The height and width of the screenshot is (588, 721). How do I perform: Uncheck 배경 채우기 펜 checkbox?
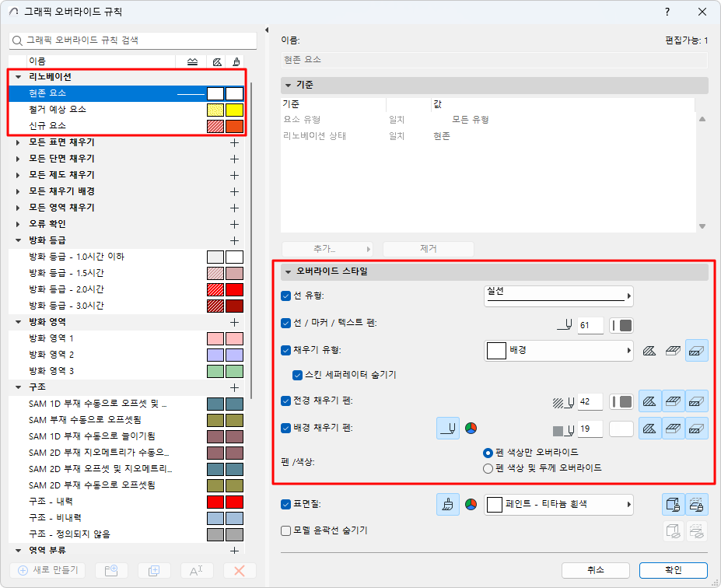tap(285, 428)
